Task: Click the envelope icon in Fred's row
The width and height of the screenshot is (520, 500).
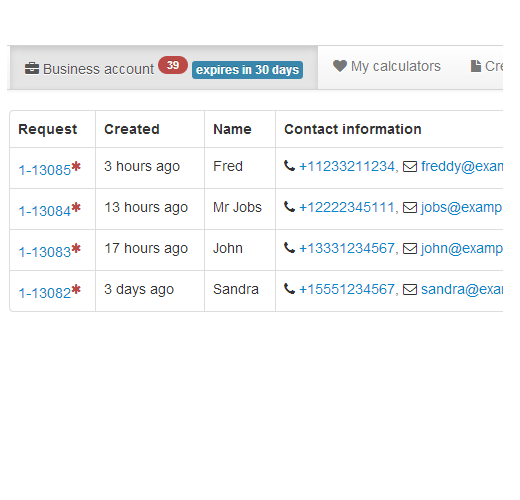Action: (x=410, y=166)
